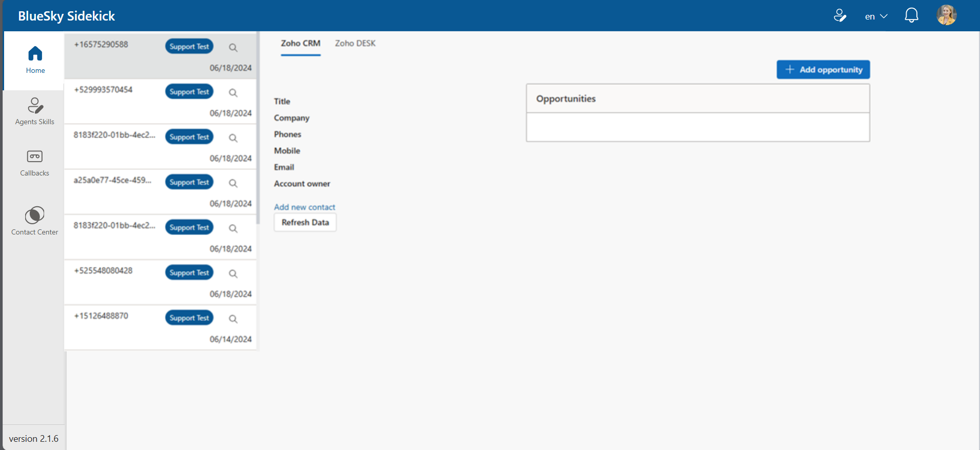Open the notifications bell

click(x=911, y=15)
